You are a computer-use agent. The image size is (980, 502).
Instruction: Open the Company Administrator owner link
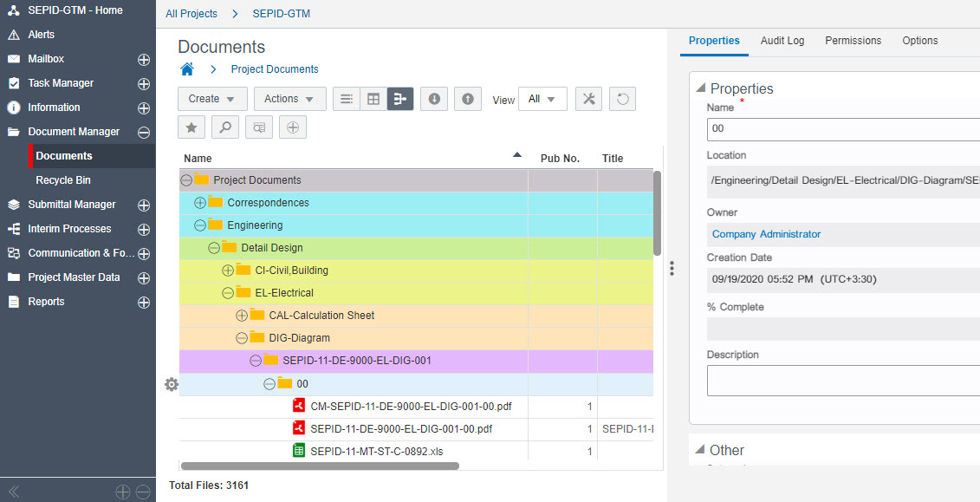pyautogui.click(x=766, y=234)
